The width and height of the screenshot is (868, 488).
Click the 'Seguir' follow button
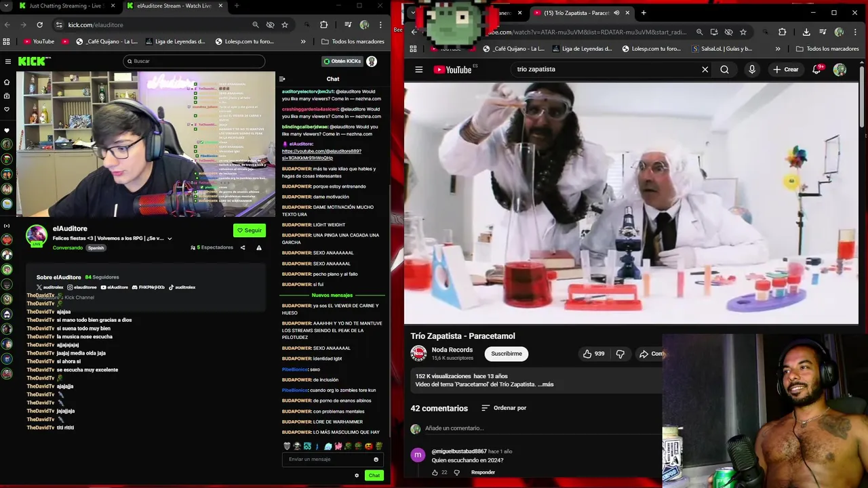point(249,230)
